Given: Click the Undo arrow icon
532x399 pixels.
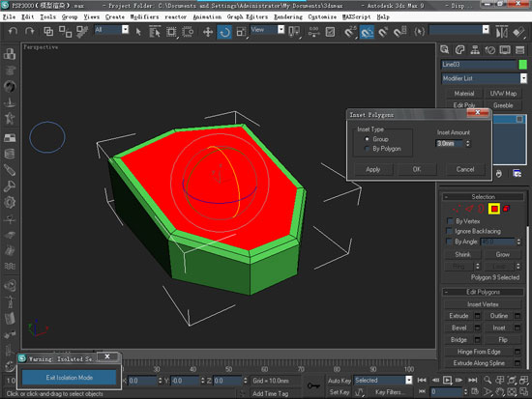Looking at the screenshot, I should click(13, 32).
